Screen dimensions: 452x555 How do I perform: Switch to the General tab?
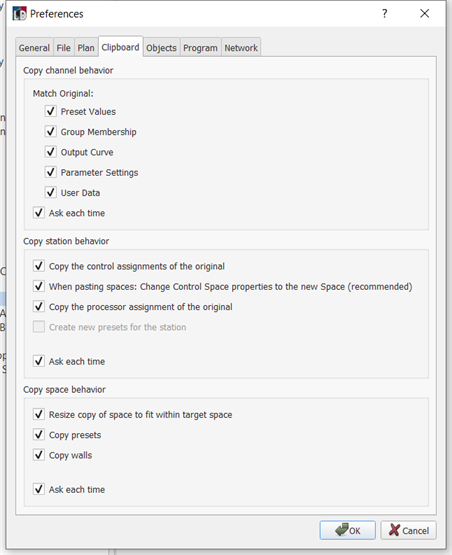pos(34,48)
